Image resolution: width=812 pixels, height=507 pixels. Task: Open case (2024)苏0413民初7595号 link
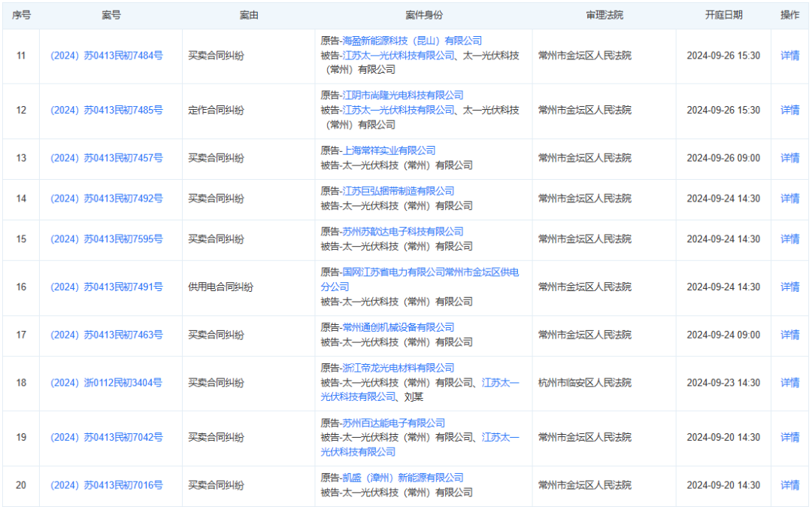[106, 239]
